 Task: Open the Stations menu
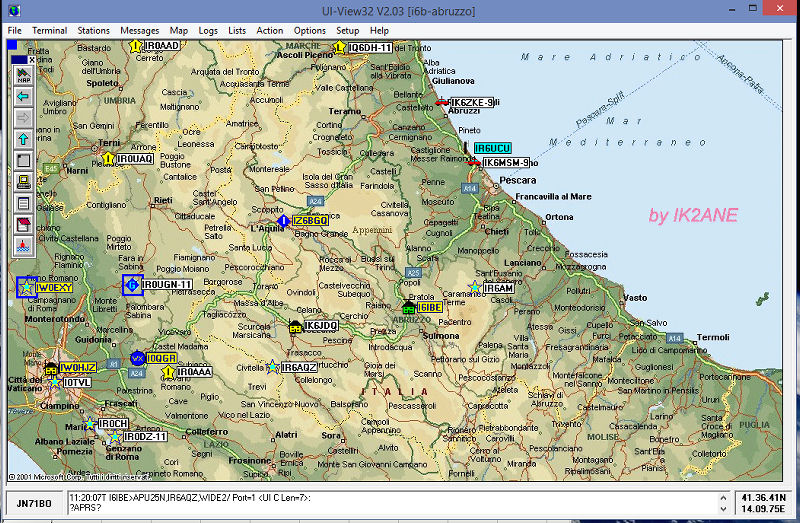coord(93,31)
